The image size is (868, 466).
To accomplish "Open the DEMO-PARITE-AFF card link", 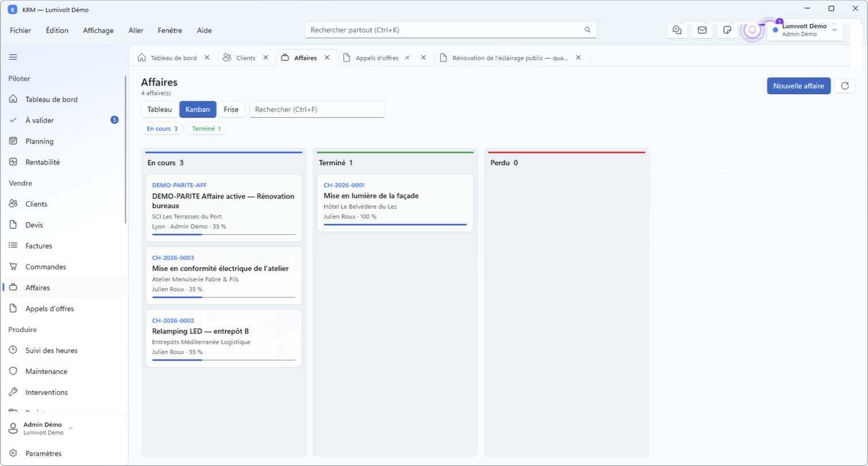I will (x=179, y=185).
